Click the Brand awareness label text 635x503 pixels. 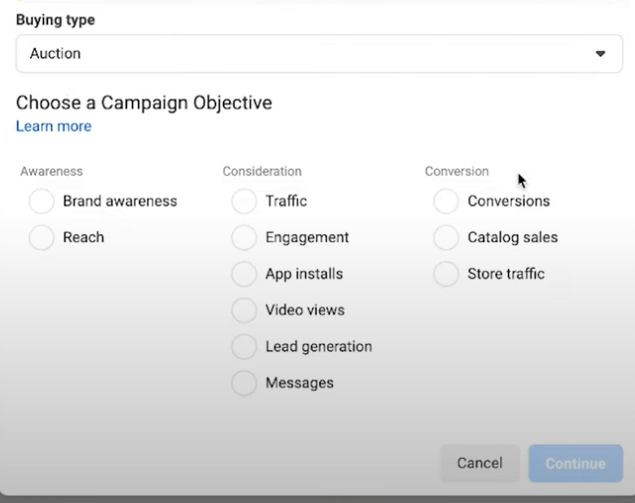[120, 201]
